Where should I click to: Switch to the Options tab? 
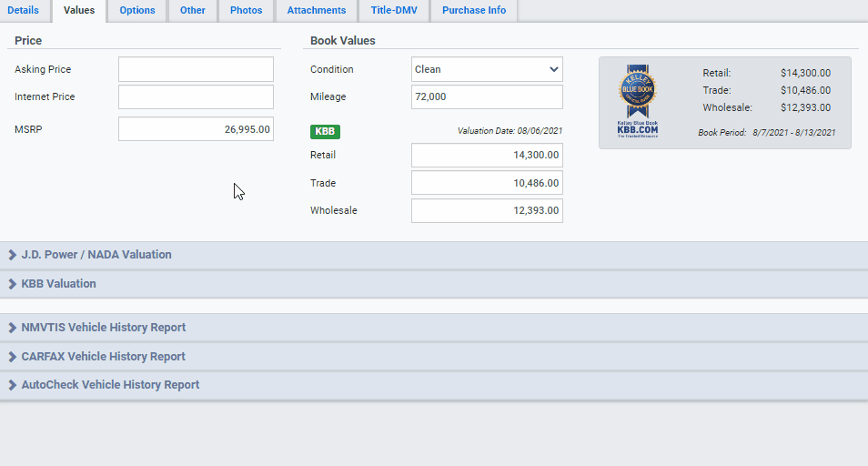click(137, 11)
